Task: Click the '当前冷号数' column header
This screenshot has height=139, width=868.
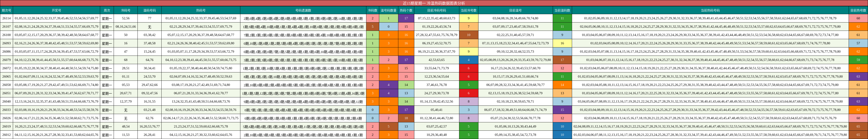Action: tap(469, 10)
